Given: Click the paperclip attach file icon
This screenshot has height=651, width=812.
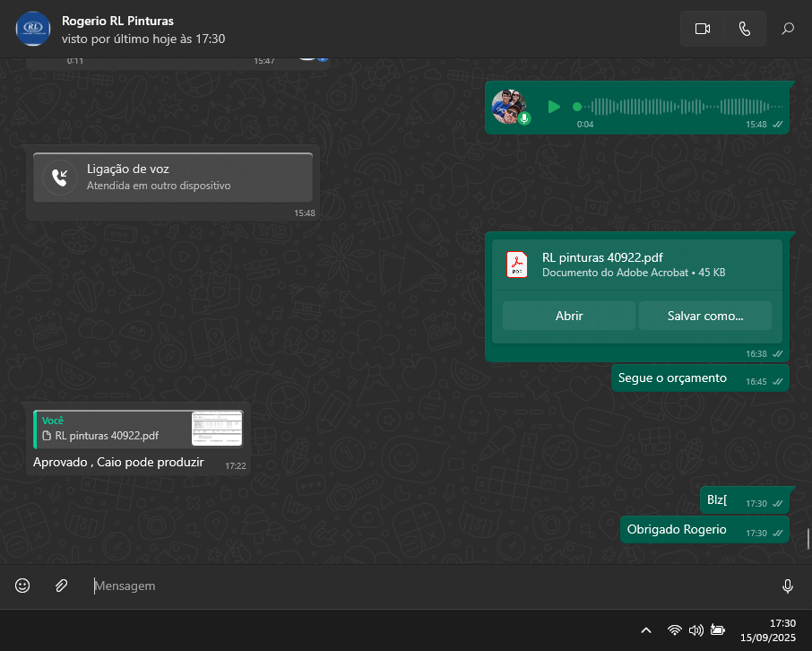Looking at the screenshot, I should [61, 586].
